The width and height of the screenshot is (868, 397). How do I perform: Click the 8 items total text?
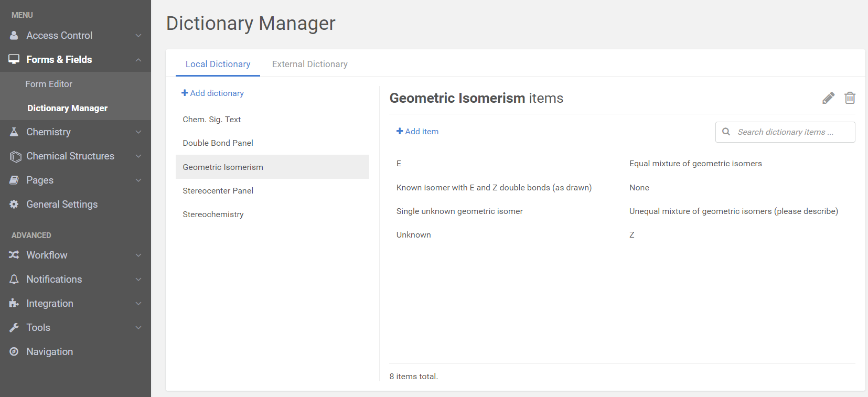(414, 376)
